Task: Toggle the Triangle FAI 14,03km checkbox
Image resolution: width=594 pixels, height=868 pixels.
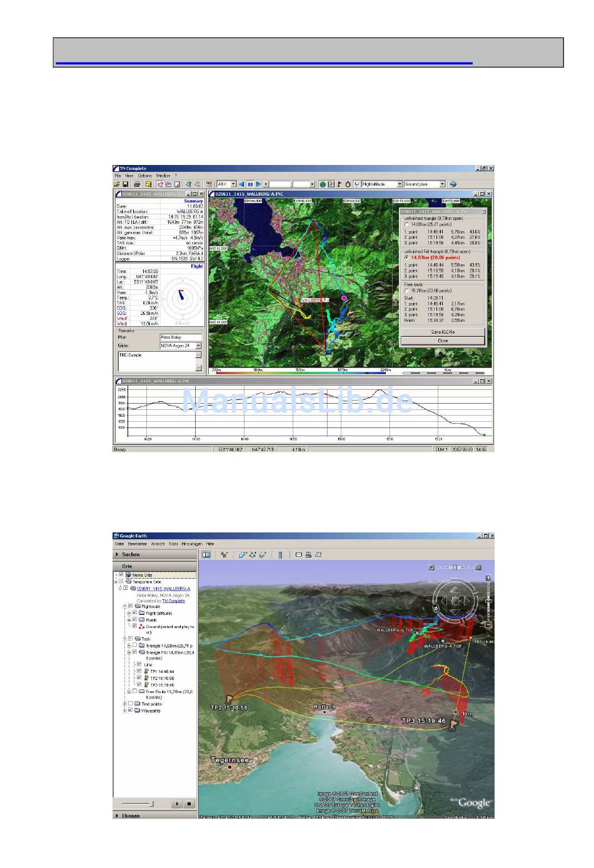Action: point(134,652)
